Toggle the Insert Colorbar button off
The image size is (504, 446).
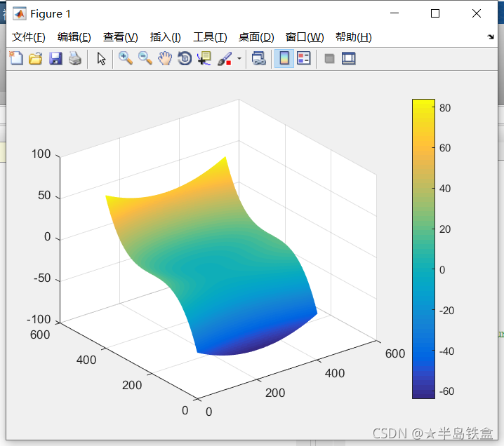284,59
